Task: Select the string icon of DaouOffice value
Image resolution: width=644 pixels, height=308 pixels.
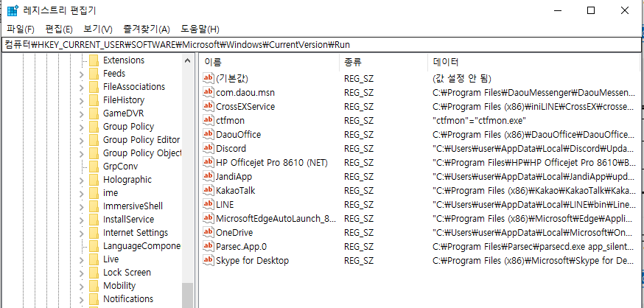Action: 209,134
